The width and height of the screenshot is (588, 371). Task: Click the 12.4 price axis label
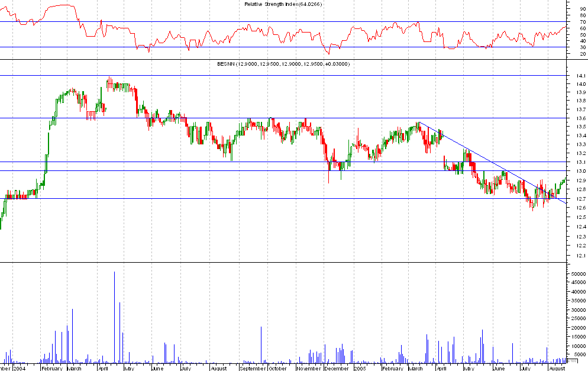click(581, 227)
